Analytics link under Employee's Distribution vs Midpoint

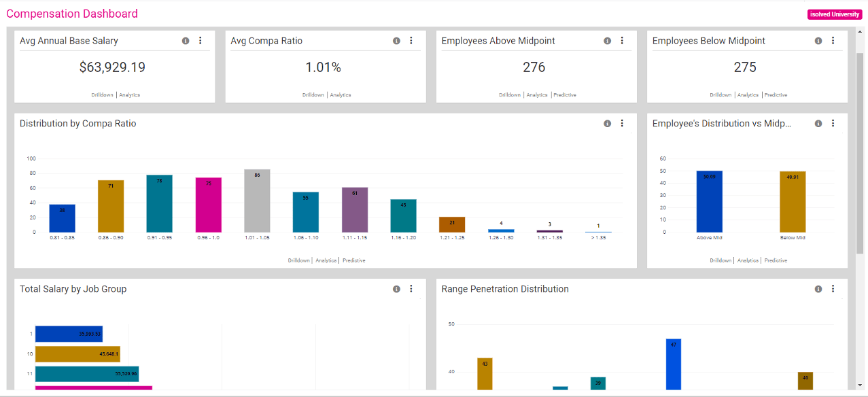[748, 260]
